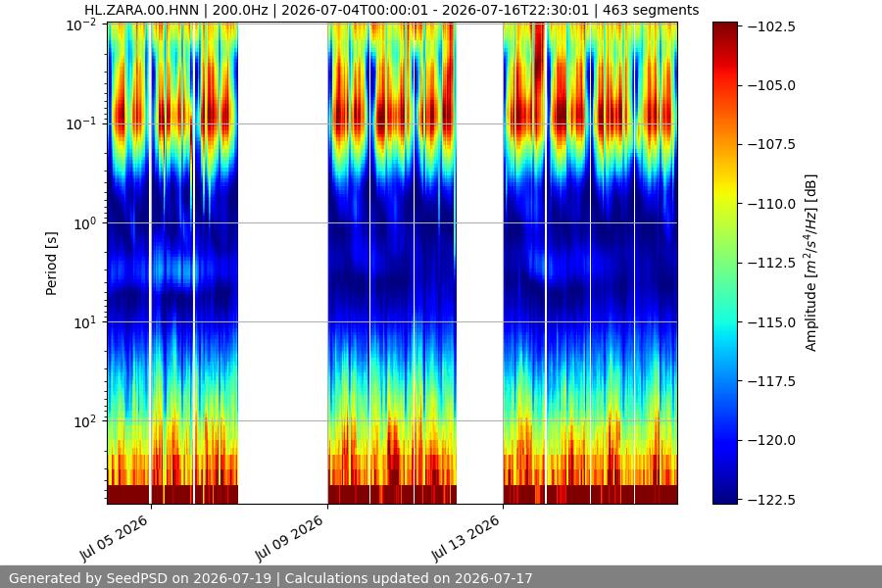
Task: Click the −120.0 colorbar tick label
Action: tap(771, 441)
